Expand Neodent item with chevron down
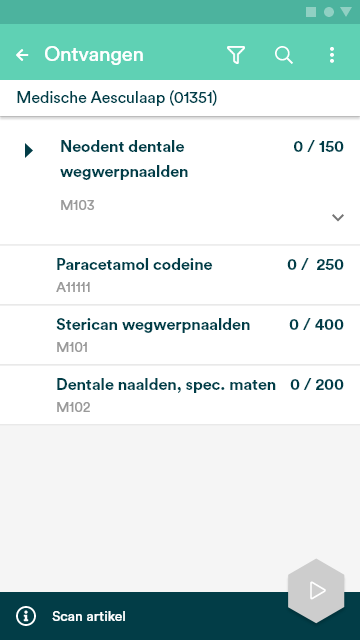The image size is (360, 640). 338,218
